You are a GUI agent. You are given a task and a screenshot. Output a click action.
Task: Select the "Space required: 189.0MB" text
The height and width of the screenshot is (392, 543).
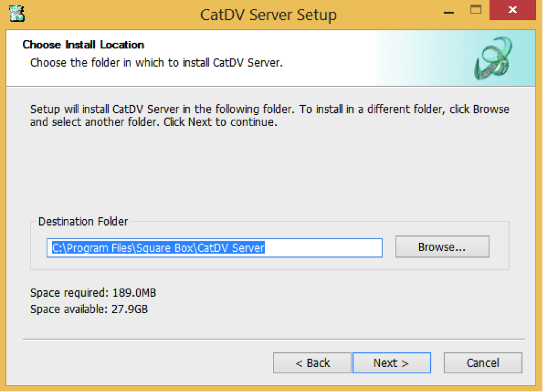(x=93, y=292)
